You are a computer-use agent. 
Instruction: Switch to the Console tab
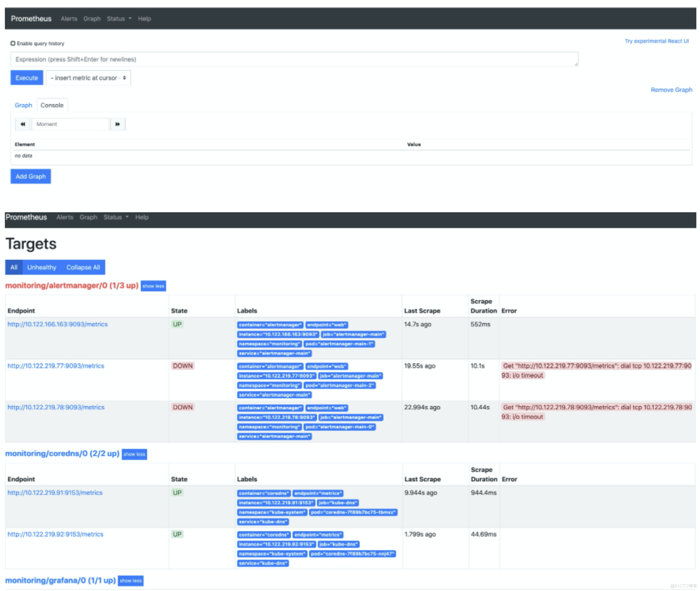[x=52, y=105]
